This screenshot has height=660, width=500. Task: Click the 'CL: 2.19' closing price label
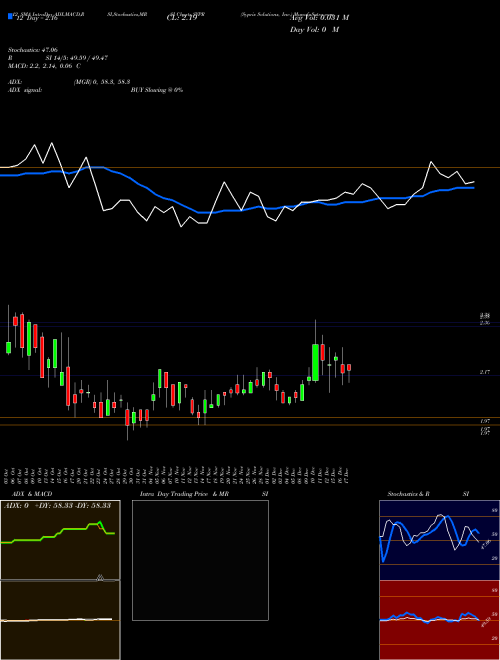[x=182, y=18]
